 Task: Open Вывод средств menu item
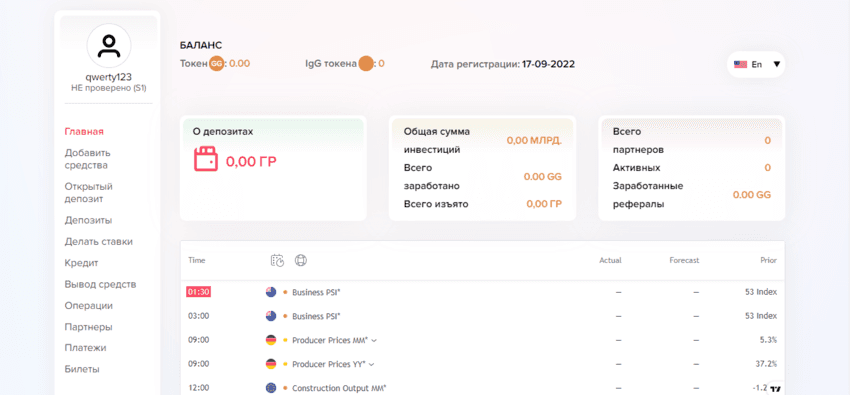click(x=100, y=284)
